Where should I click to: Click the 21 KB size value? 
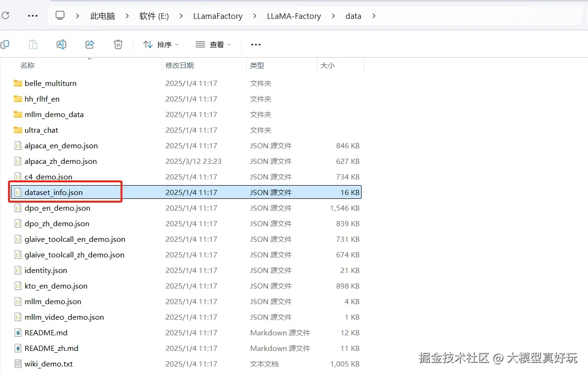pos(350,270)
